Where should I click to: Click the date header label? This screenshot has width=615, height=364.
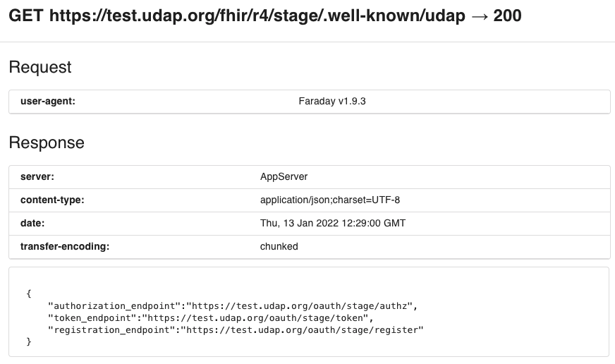pos(32,223)
